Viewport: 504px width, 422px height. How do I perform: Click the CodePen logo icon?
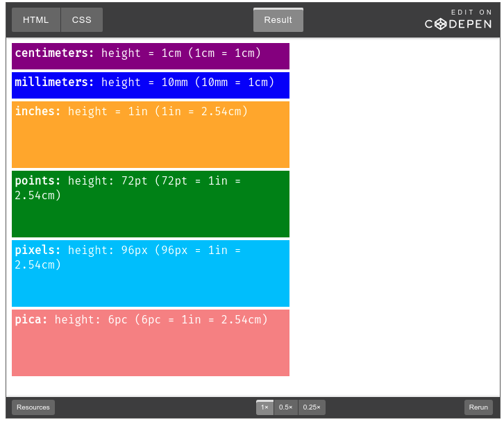click(x=441, y=24)
